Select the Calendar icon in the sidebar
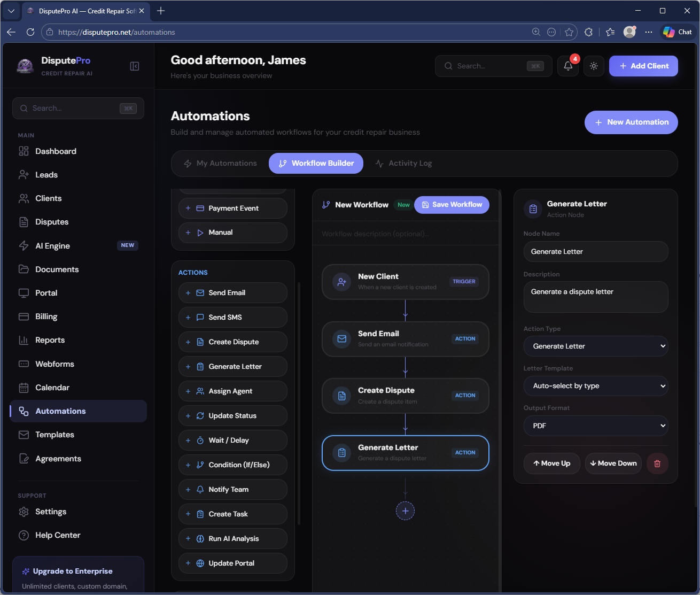700x595 pixels. point(24,387)
